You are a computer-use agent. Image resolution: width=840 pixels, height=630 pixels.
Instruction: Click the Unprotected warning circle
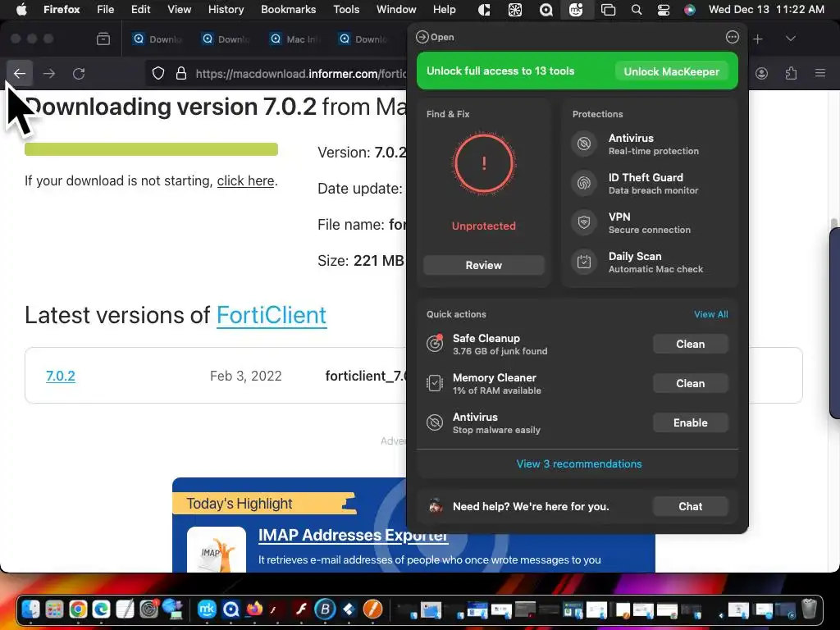point(484,163)
